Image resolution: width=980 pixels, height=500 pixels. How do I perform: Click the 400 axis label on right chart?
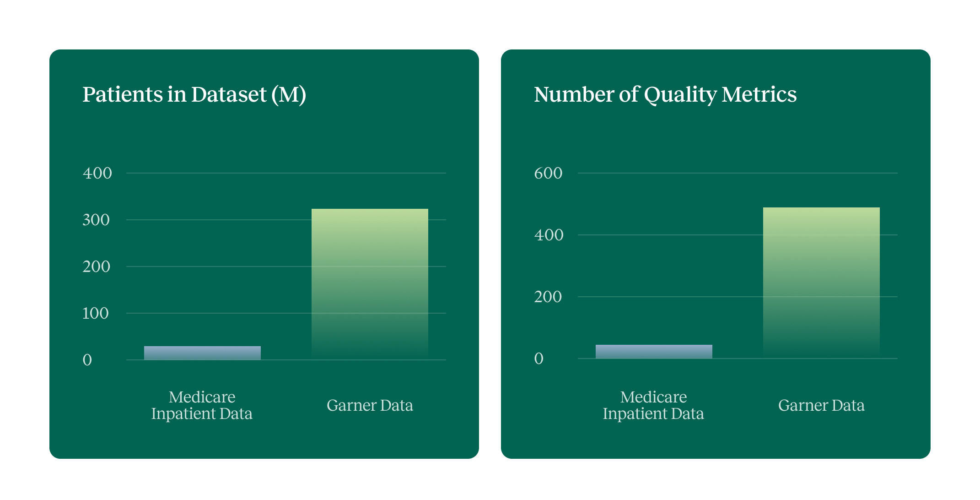pos(549,235)
